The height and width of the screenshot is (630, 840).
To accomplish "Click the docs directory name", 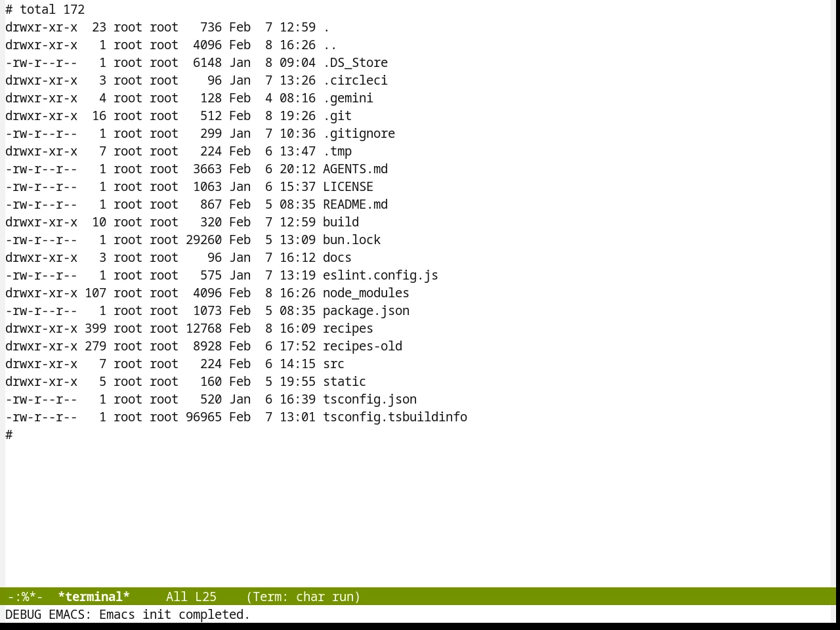I will 337,257.
